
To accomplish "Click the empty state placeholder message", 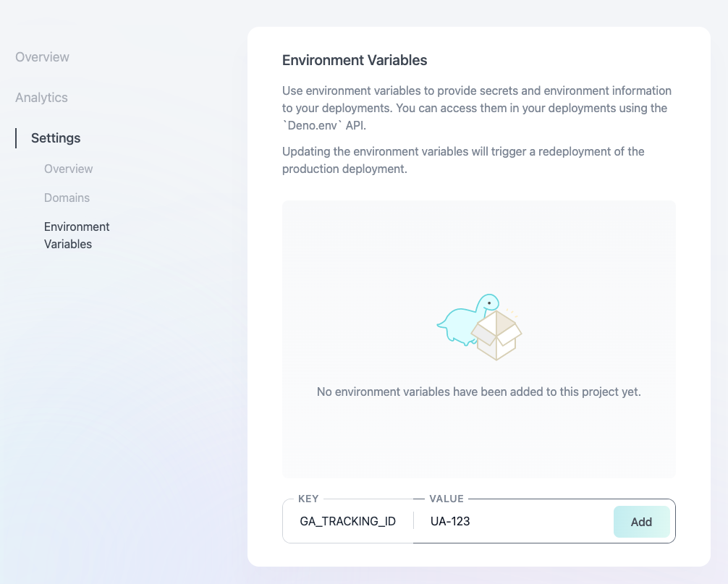I will (478, 391).
